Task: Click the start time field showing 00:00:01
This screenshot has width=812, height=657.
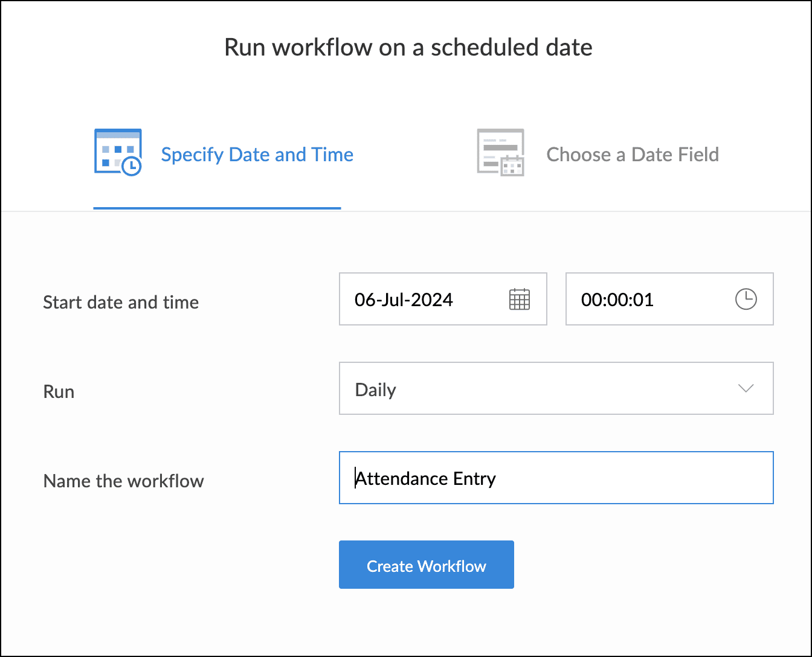Action: click(669, 299)
